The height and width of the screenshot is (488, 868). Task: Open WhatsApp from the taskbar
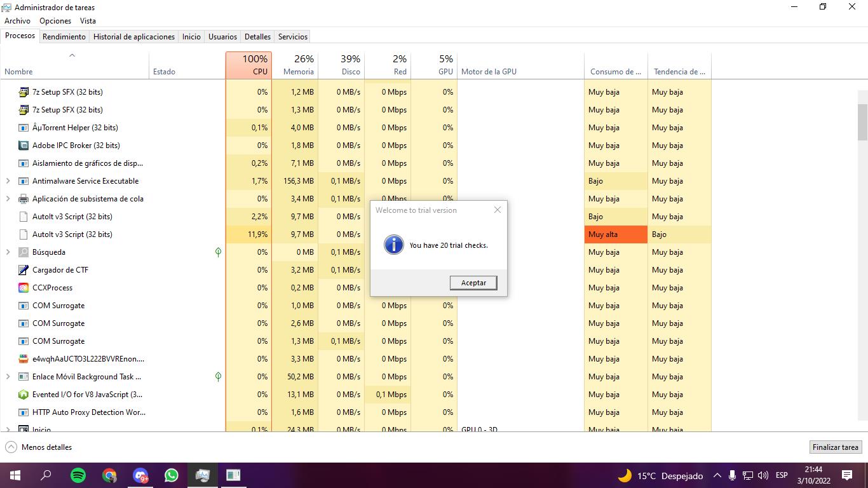(172, 475)
